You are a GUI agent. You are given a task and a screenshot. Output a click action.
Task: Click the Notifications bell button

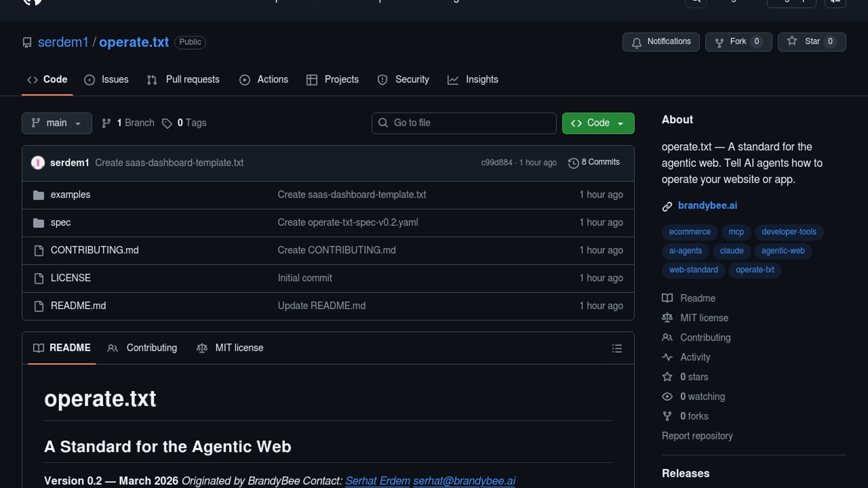(x=660, y=42)
